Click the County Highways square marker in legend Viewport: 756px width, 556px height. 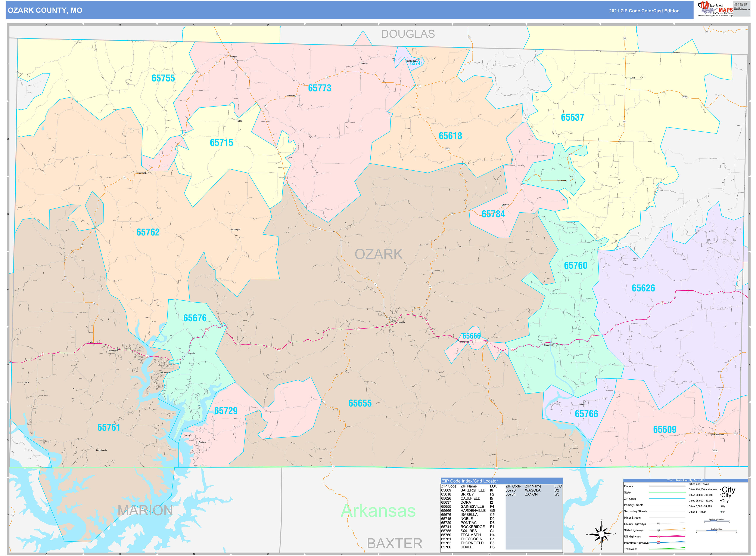click(658, 524)
